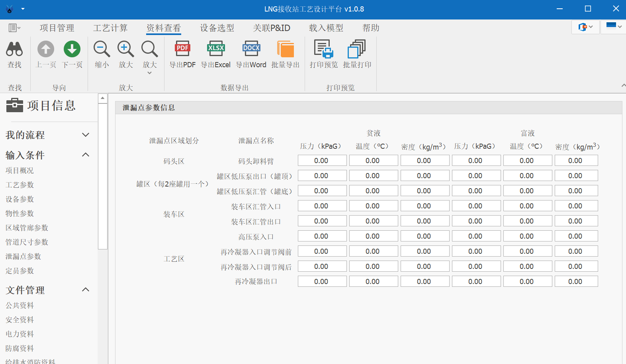
Task: Click the sidebar scrollbar up arrow
Action: coord(103,98)
